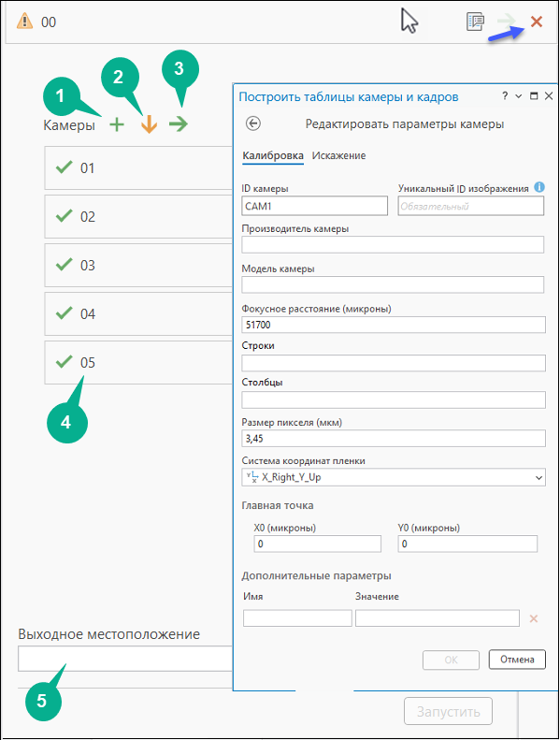Click the red X in the top bar
560x740 pixels.
[537, 22]
